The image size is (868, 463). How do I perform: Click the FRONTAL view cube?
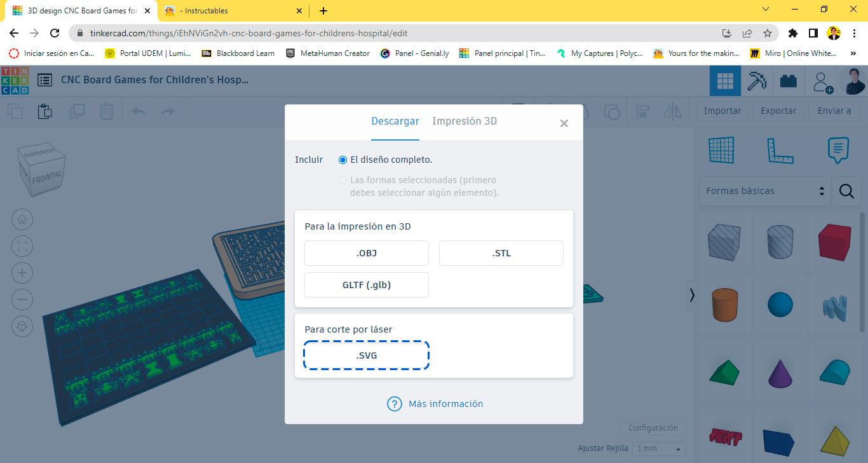46,177
